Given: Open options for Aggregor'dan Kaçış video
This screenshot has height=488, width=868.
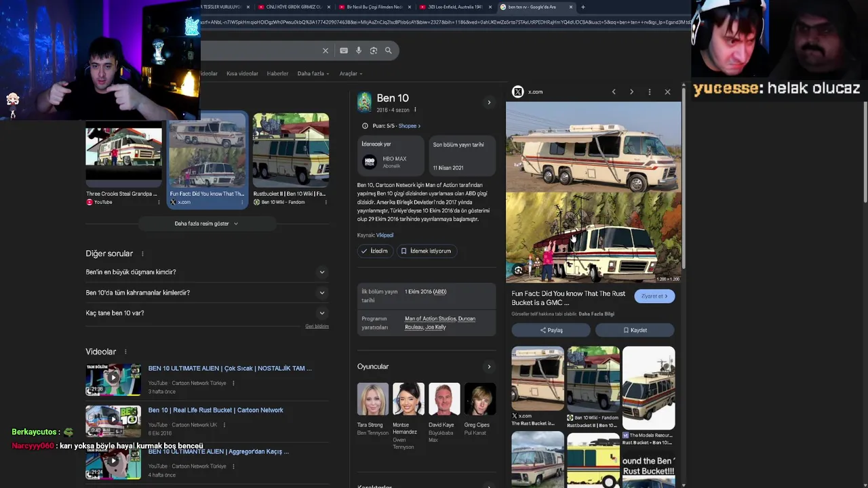Looking at the screenshot, I should tap(233, 466).
